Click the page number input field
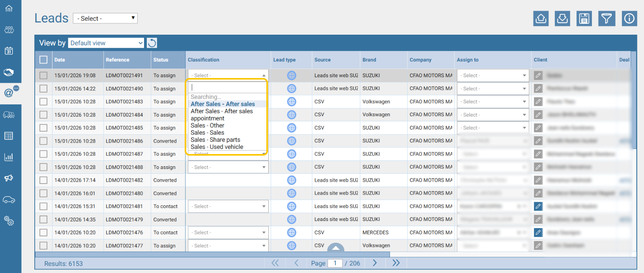This screenshot has height=273, width=644. click(335, 263)
